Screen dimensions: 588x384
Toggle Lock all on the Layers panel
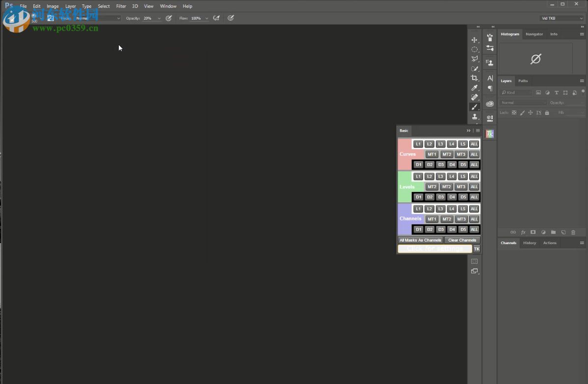point(546,112)
